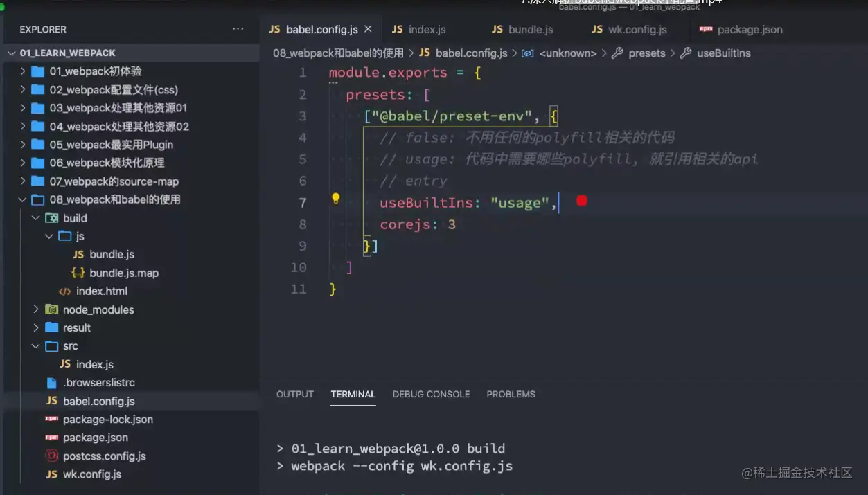This screenshot has height=495, width=868.
Task: Click the webpack --config wk.config.js terminal line
Action: coord(402,466)
